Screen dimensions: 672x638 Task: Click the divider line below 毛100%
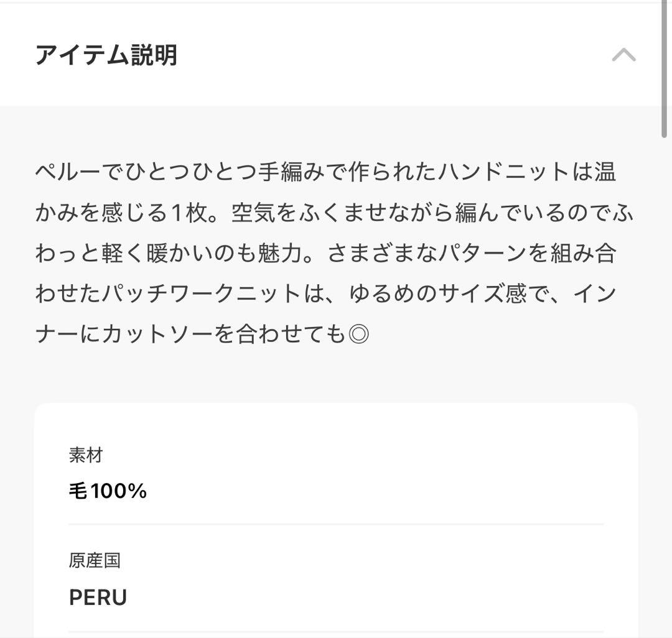pyautogui.click(x=336, y=524)
